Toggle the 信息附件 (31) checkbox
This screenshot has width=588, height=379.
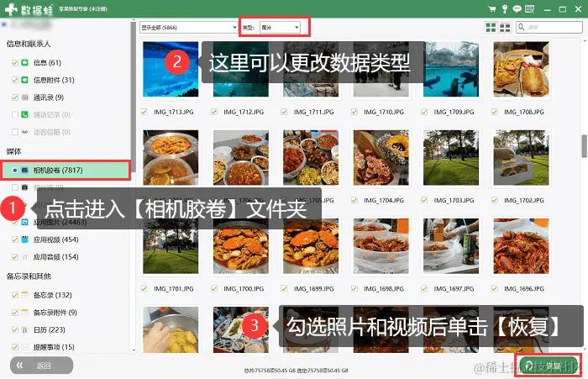click(15, 80)
